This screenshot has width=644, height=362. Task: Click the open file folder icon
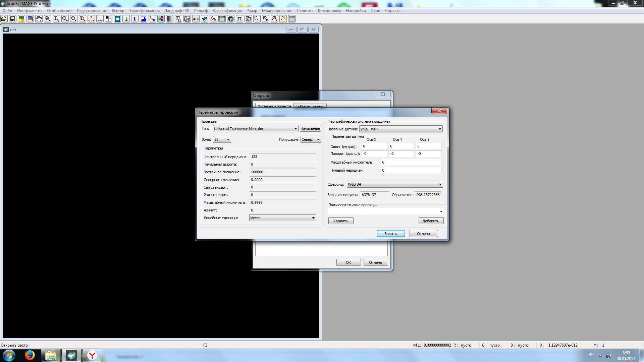4,19
